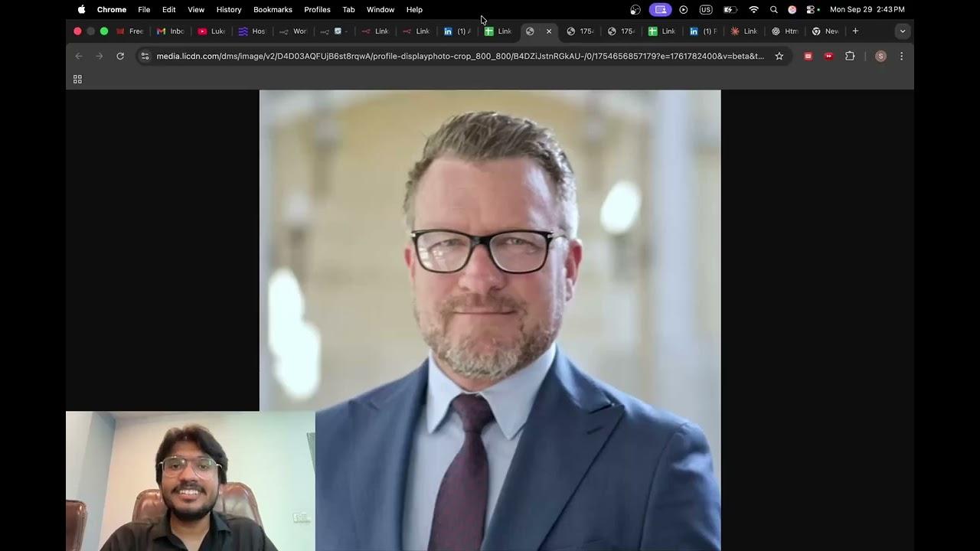This screenshot has height=551, width=980.
Task: Switch to LinkedIn tab labeled (1) A
Action: (457, 31)
